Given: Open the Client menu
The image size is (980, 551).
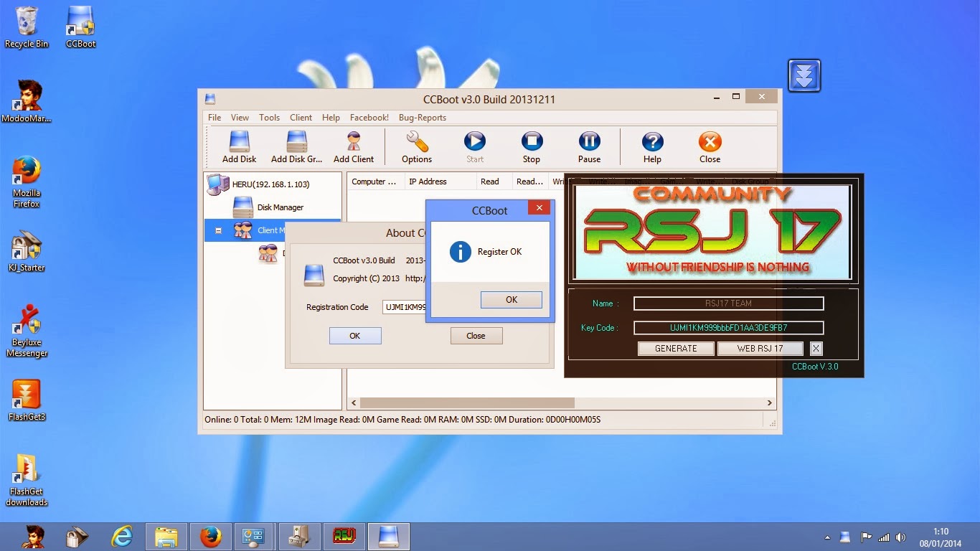Looking at the screenshot, I should click(301, 118).
